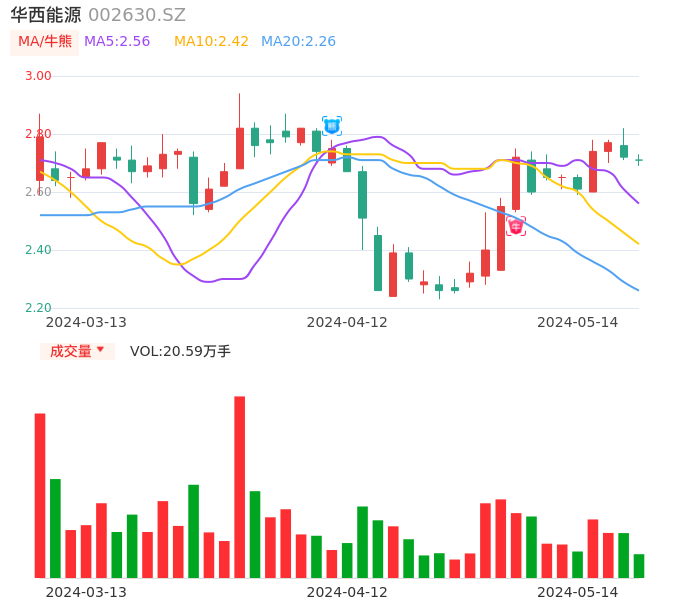Click the 2024-04-12 date label on the price chart
This screenshot has width=686, height=606.
pos(347,322)
